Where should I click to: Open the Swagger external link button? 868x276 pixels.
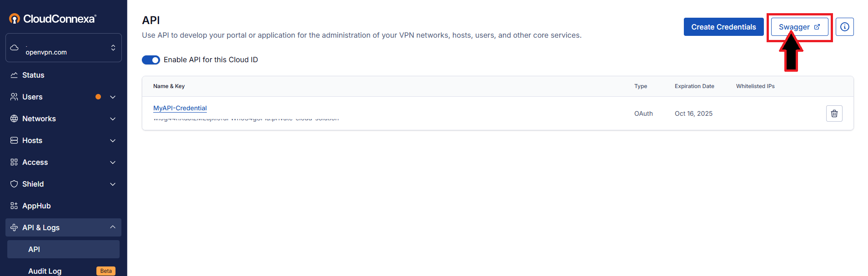click(x=799, y=27)
